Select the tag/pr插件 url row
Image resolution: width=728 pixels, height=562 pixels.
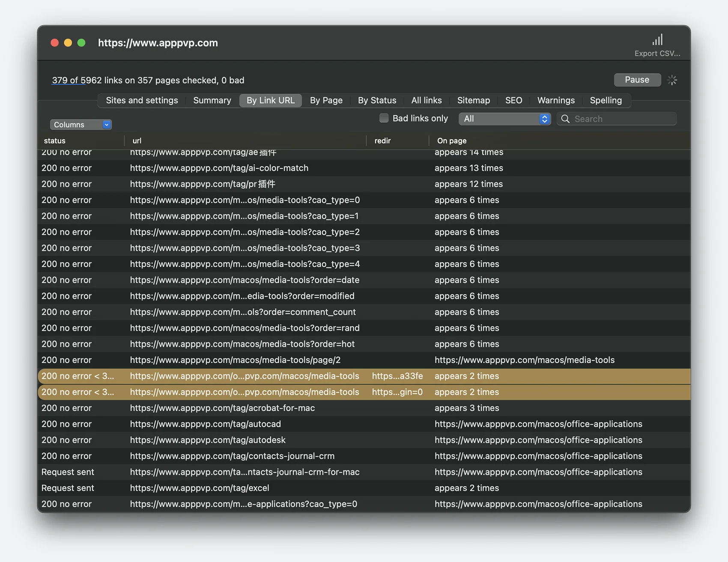[x=203, y=184]
